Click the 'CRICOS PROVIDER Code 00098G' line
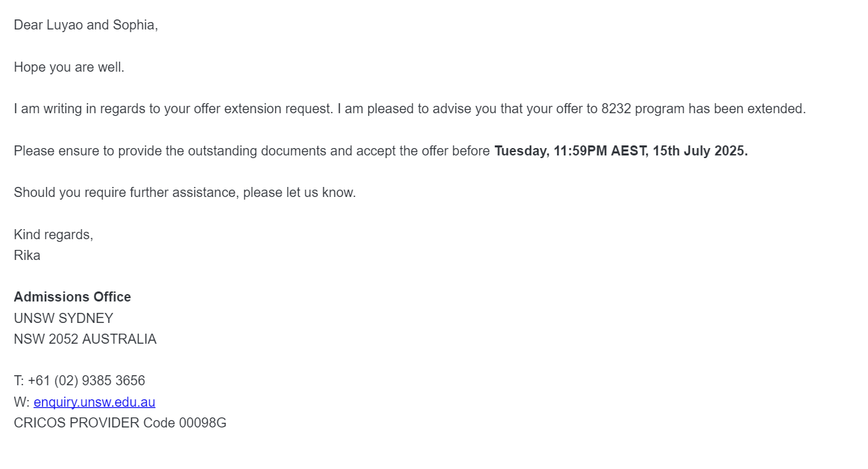The width and height of the screenshot is (868, 469). pyautogui.click(x=120, y=423)
